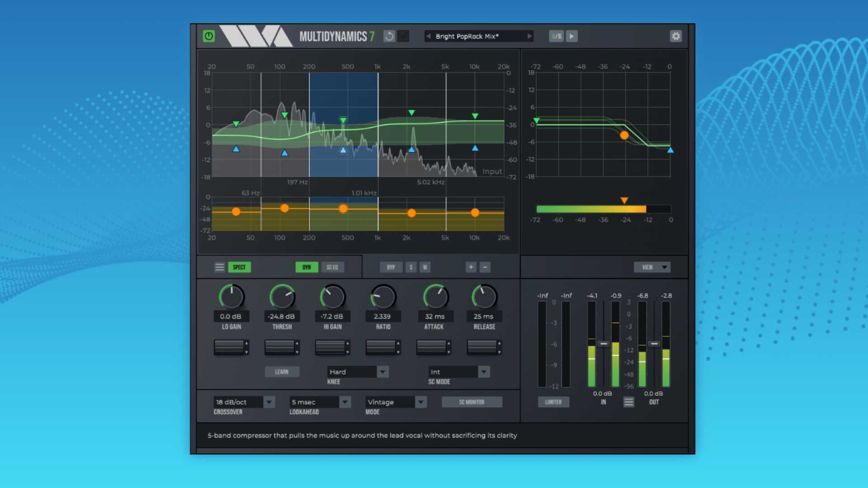Enable the SC MONITOR button

pyautogui.click(x=472, y=402)
